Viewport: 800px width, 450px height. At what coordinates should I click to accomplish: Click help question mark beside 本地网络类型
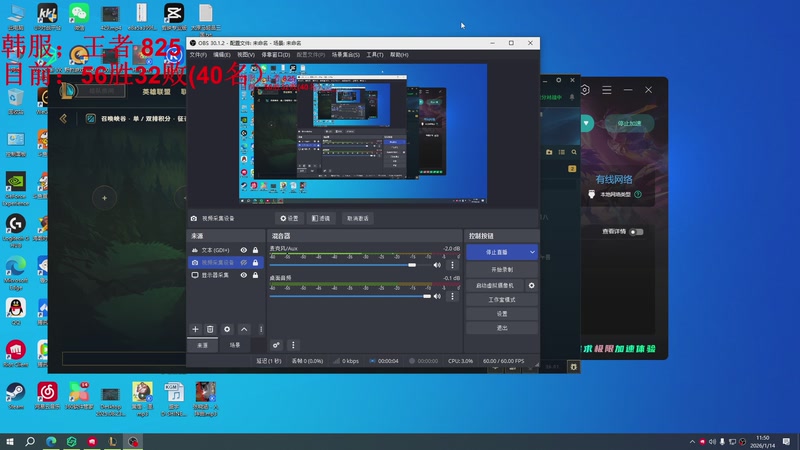[638, 194]
